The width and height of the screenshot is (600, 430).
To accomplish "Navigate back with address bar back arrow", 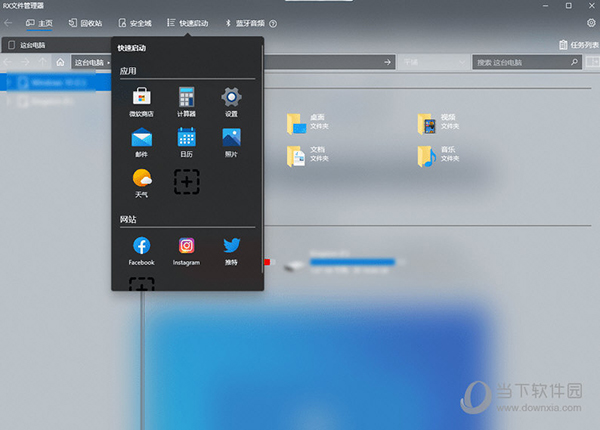I will pyautogui.click(x=8, y=62).
